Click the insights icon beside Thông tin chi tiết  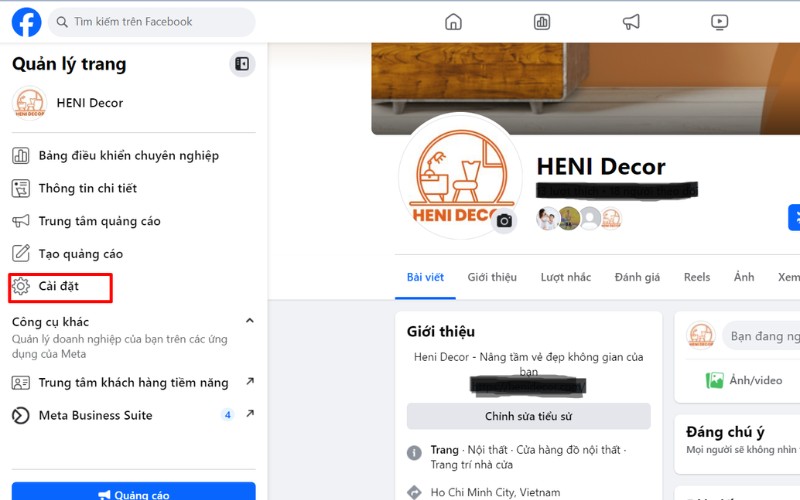21,188
